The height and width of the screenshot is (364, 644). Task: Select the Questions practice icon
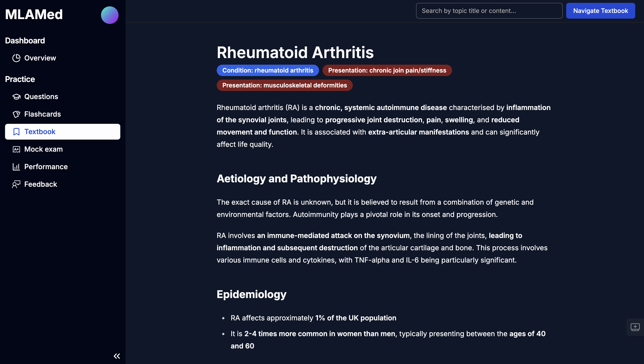[x=16, y=96]
